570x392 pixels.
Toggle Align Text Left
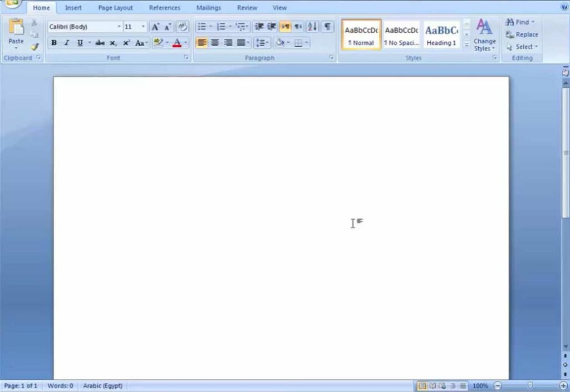click(x=202, y=43)
